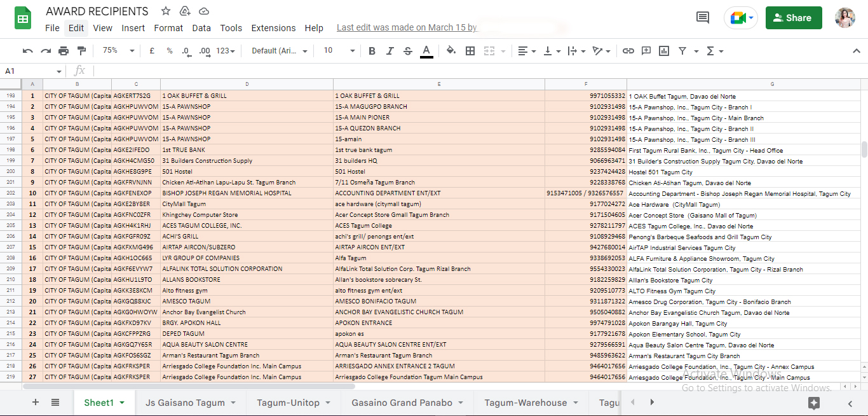Viewport: 868px width, 416px height.
Task: Click the Redo icon
Action: pyautogui.click(x=46, y=51)
